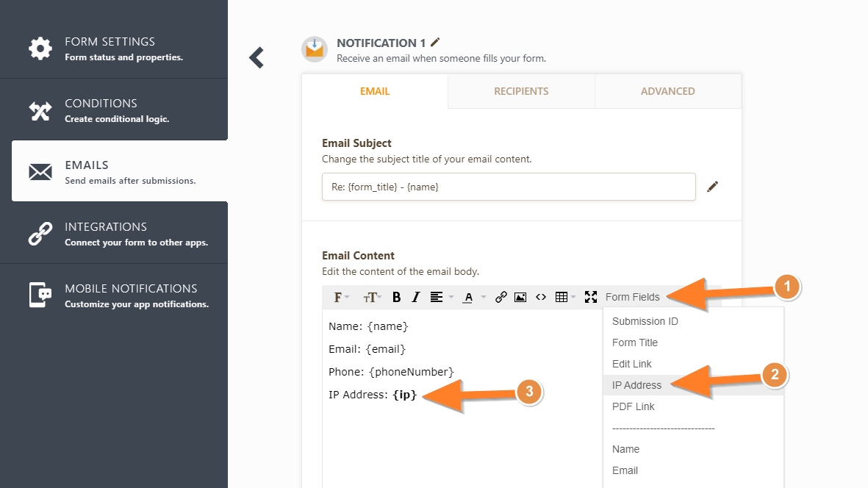Click the "Email: {email}" line in editor
Screen dimensions: 868x488
pyautogui.click(x=367, y=349)
